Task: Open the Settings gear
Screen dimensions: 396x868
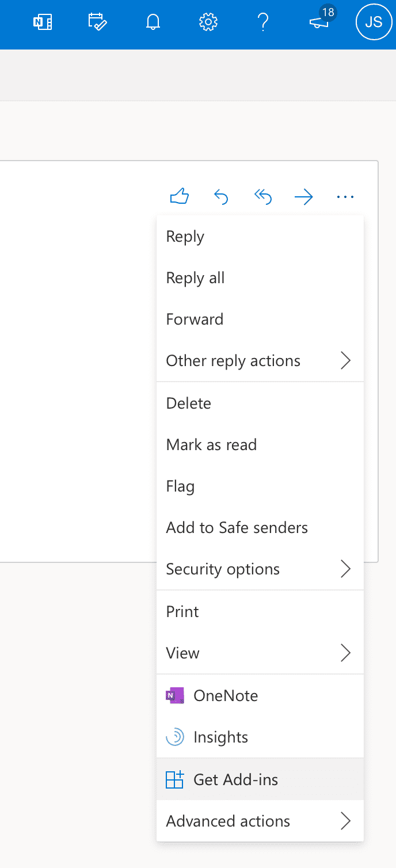Action: pyautogui.click(x=207, y=22)
